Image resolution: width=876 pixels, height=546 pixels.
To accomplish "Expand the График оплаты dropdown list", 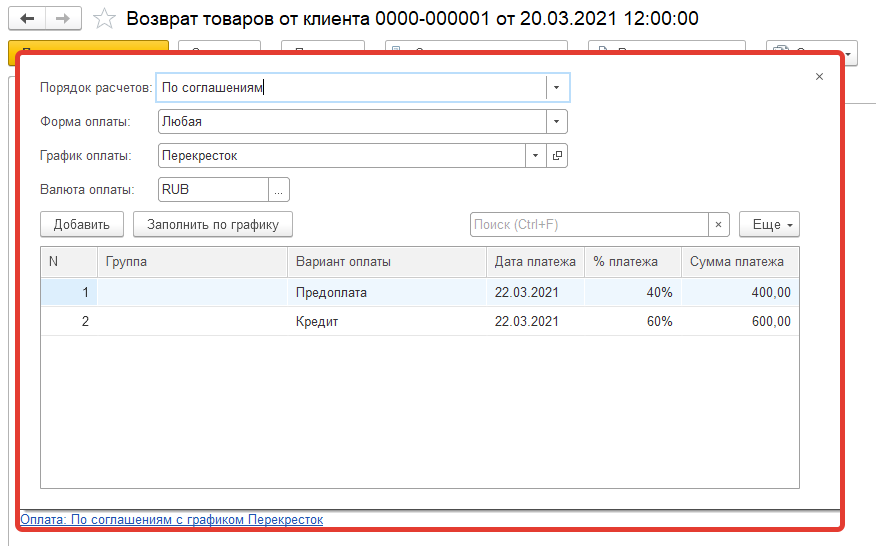I will click(536, 156).
